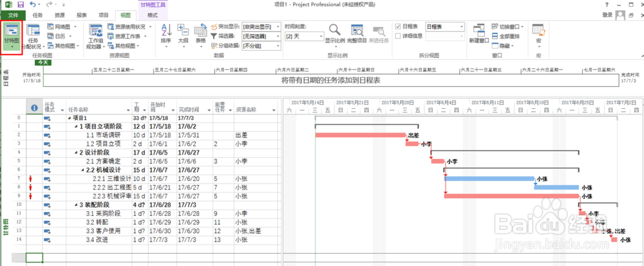Switch to the Format (格式) tab
The width and height of the screenshot is (644, 266).
153,15
